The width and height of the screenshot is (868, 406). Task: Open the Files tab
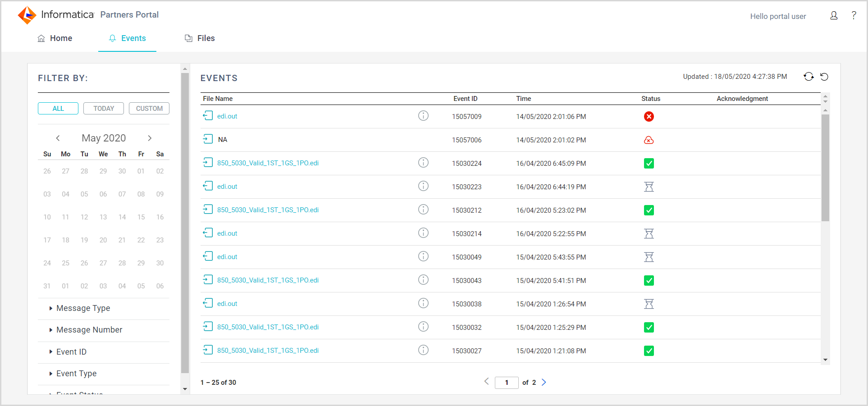[x=200, y=38]
